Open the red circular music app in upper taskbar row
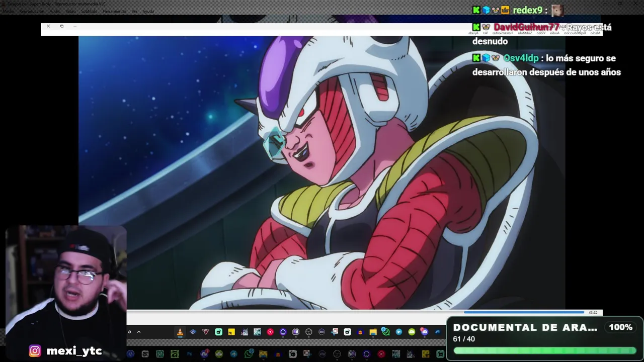Image resolution: width=644 pixels, height=362 pixels. (270, 332)
